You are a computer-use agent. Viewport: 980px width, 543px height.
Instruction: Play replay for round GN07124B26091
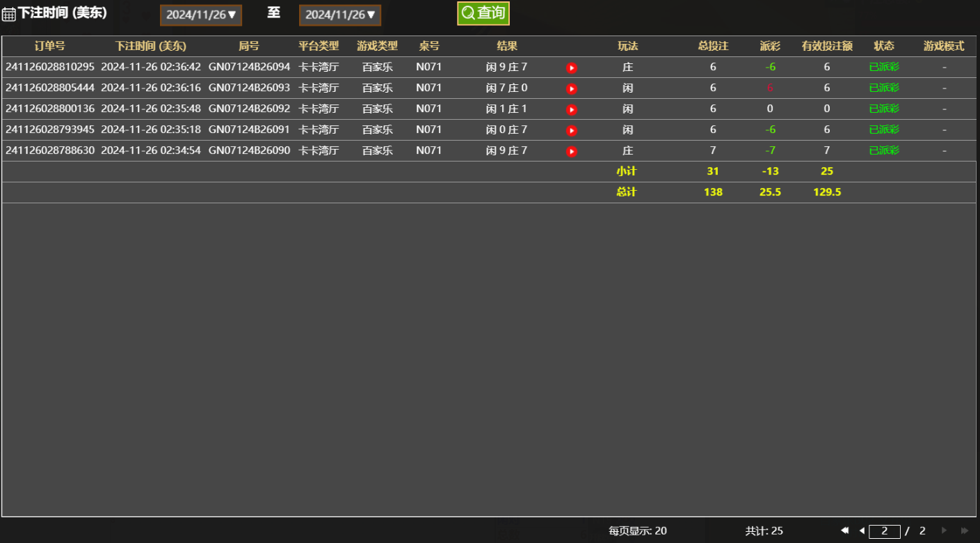(572, 131)
